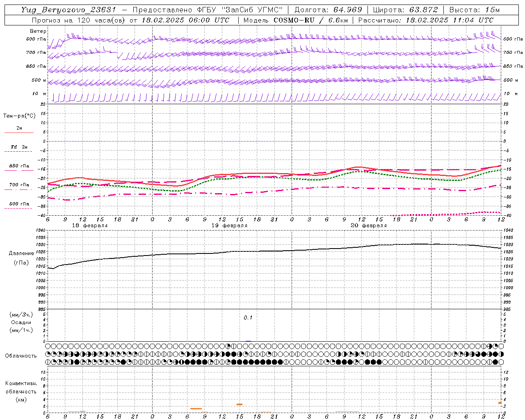Click the '2м' temperature legend entry
The height and width of the screenshot is (420, 525).
pyautogui.click(x=19, y=128)
